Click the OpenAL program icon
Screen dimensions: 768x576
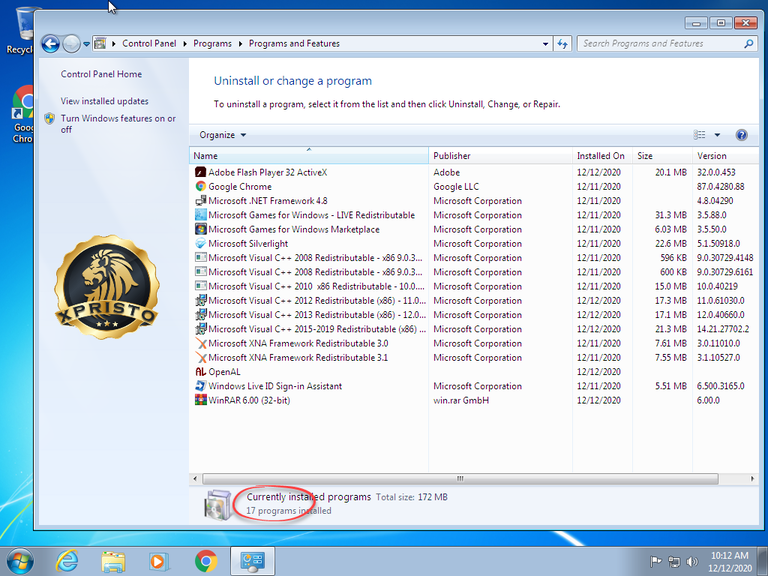point(200,372)
